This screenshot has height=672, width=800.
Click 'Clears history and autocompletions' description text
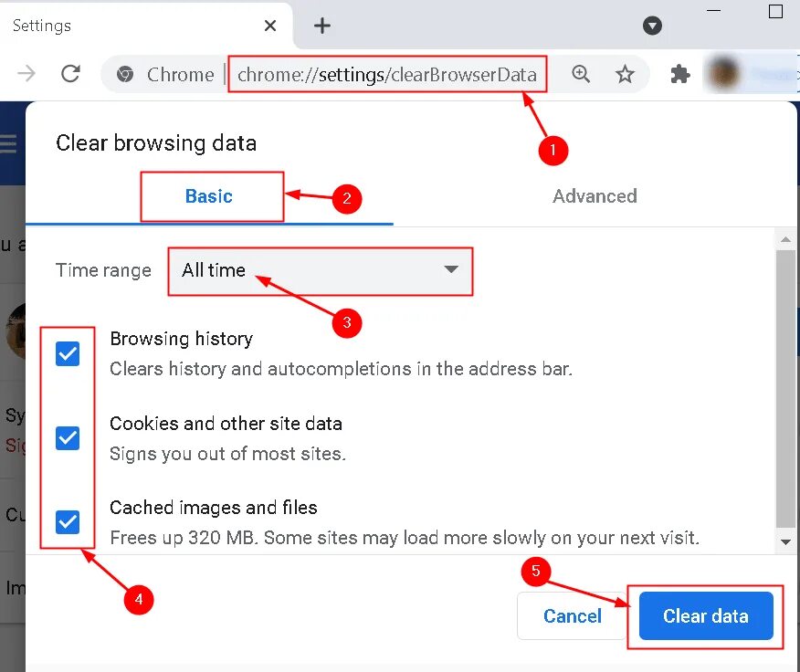tap(341, 369)
